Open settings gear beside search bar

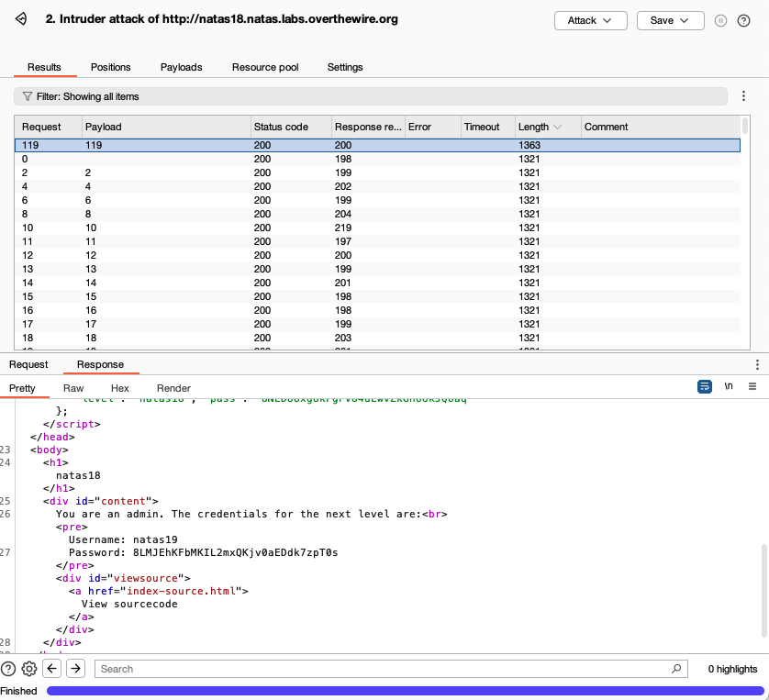click(x=29, y=669)
